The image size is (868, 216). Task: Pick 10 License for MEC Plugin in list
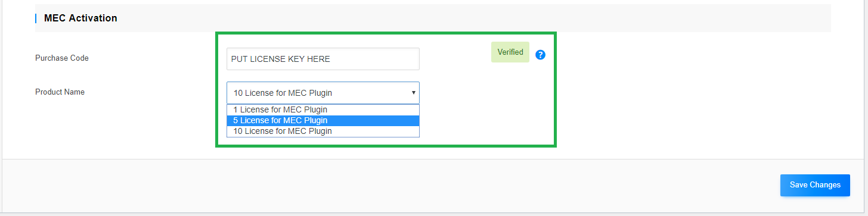(x=323, y=131)
